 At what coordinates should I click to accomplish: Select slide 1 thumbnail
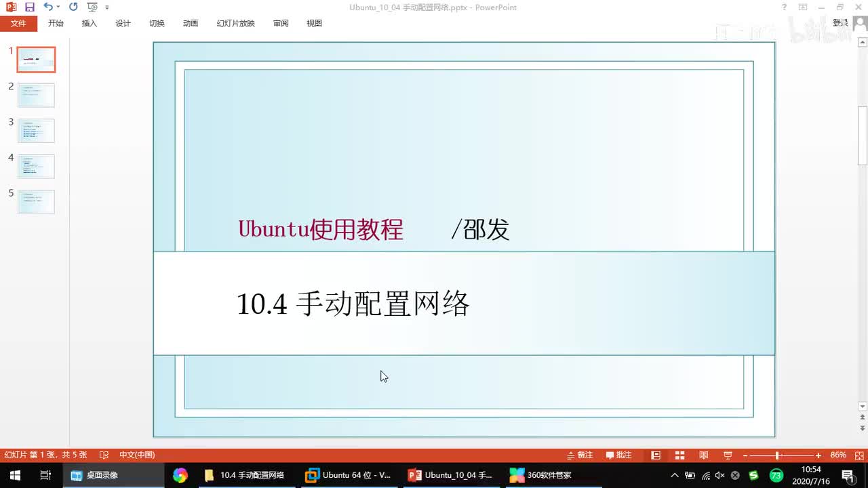36,60
